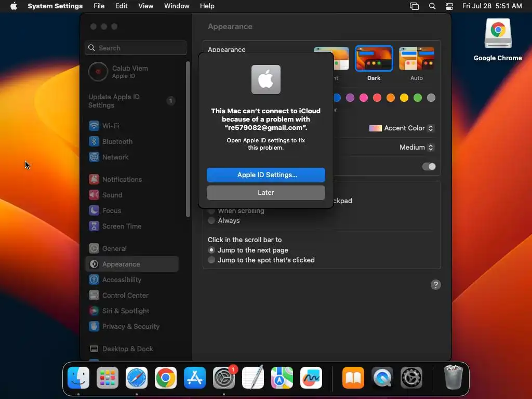Open the Window menu
532x399 pixels.
click(x=177, y=6)
